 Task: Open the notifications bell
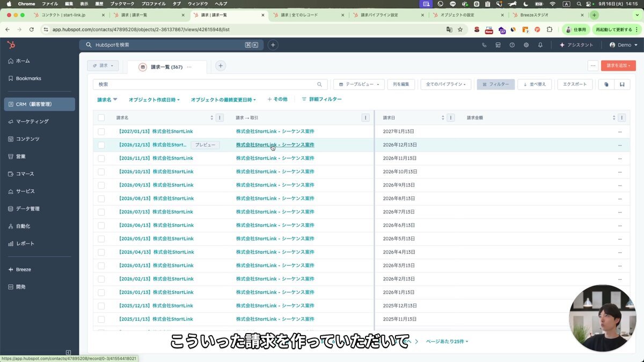pyautogui.click(x=540, y=45)
